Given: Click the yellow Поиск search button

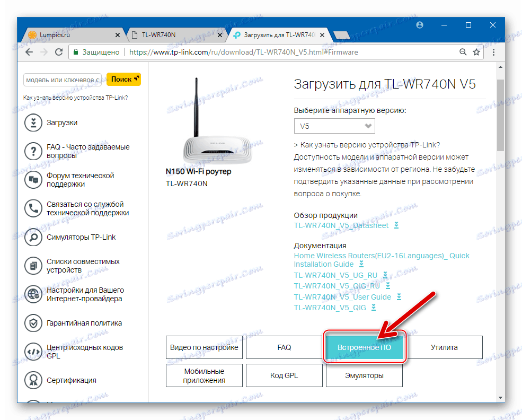Looking at the screenshot, I should pos(124,79).
